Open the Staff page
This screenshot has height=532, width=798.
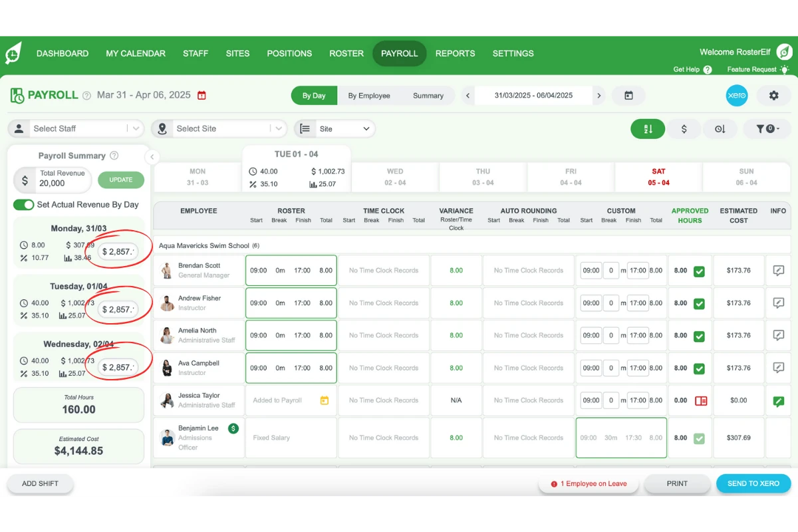(x=196, y=53)
